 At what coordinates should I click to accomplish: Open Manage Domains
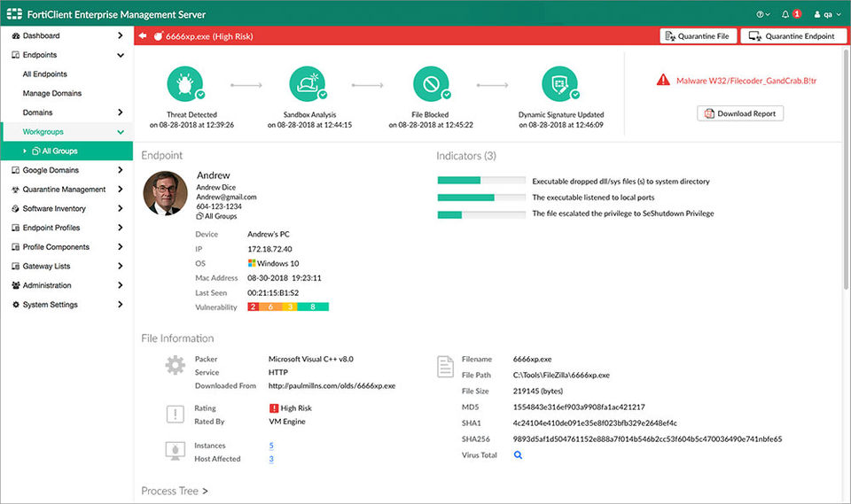[x=52, y=93]
